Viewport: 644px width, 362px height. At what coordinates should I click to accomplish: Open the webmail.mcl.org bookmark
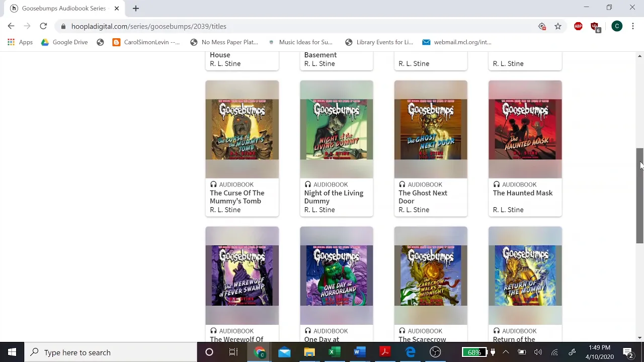point(457,42)
